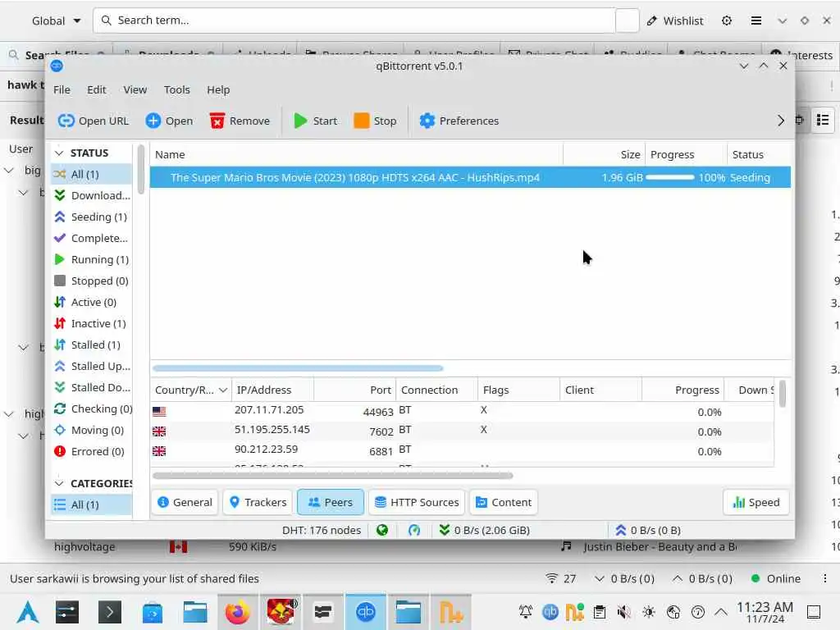Click the peers list horizontal scrollbar
840x630 pixels.
[x=333, y=476]
